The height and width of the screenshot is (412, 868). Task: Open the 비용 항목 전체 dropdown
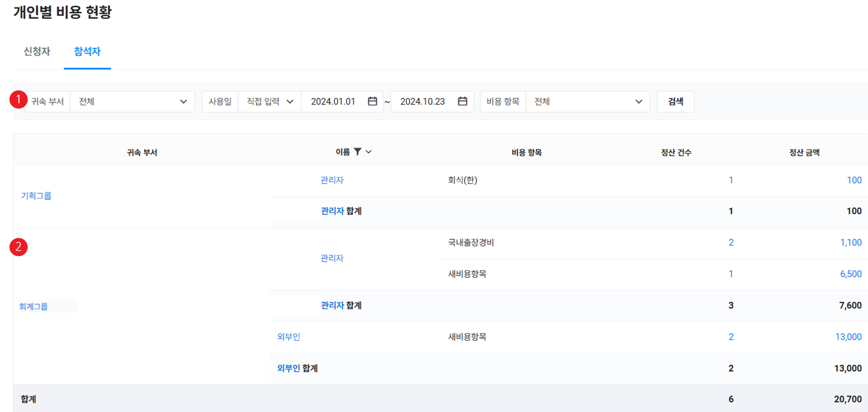pyautogui.click(x=588, y=101)
